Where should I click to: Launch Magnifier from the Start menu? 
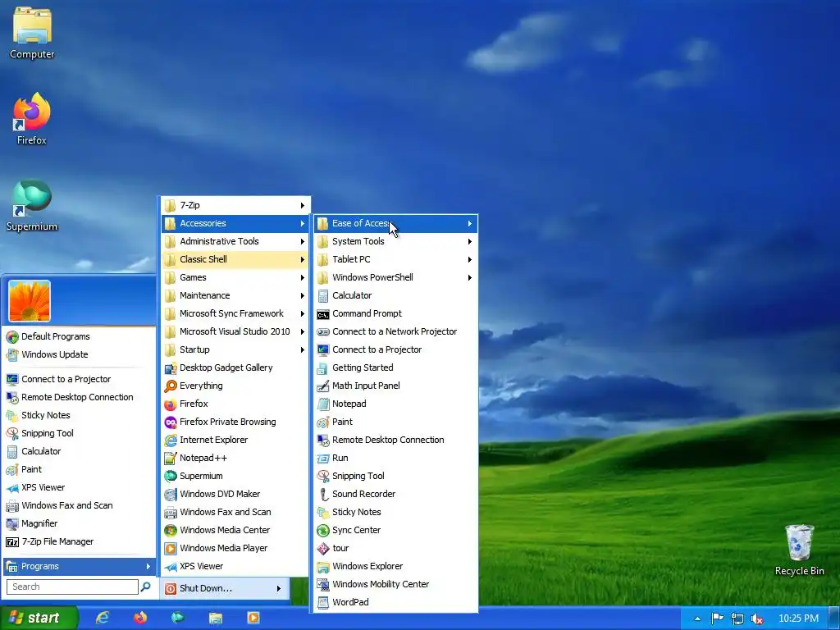coord(80,523)
